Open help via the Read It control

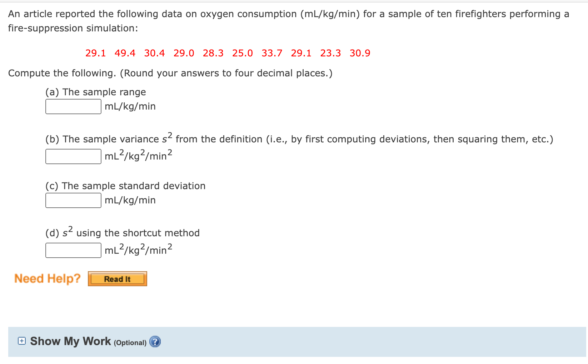coord(117,279)
